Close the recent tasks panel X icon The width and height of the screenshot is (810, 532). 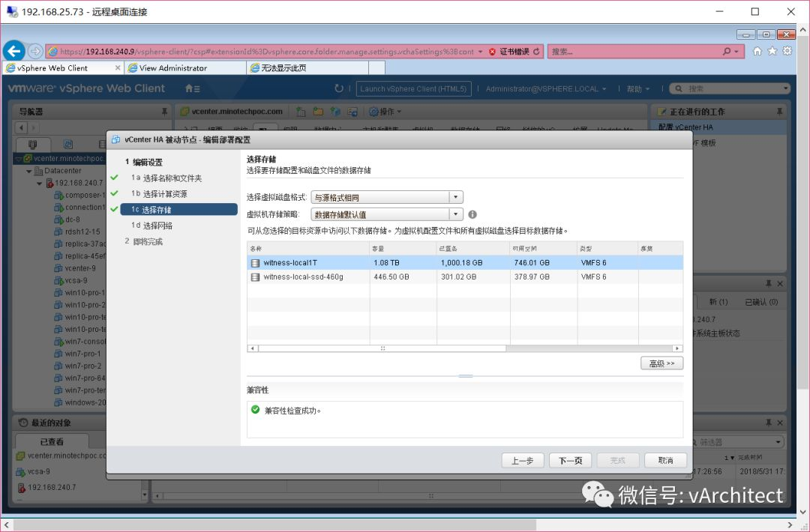click(780, 423)
